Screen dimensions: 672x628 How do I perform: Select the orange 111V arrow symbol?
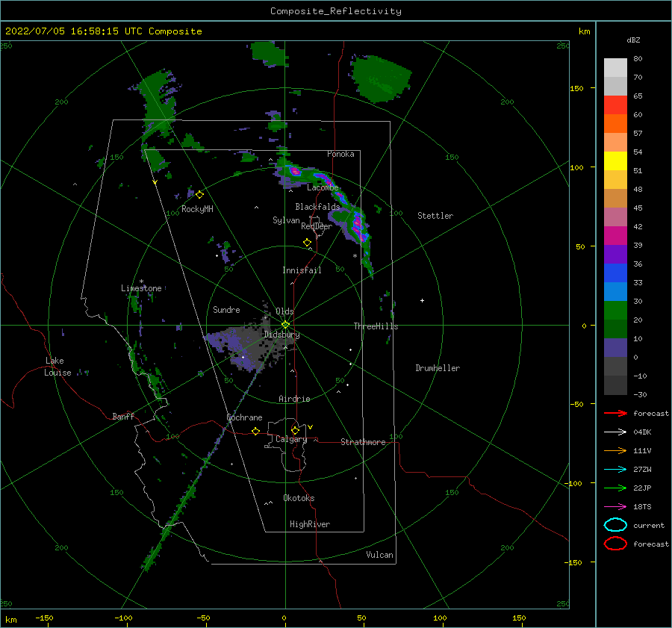click(615, 450)
